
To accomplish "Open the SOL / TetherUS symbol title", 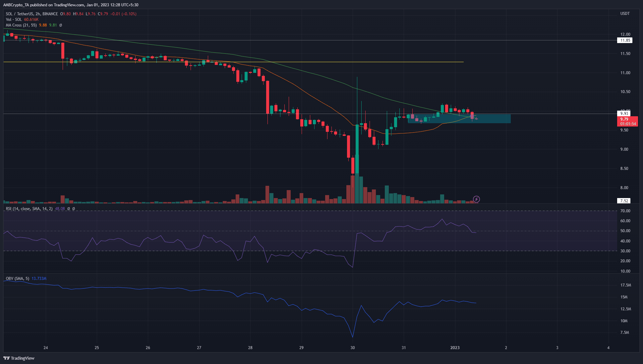I will [x=32, y=14].
